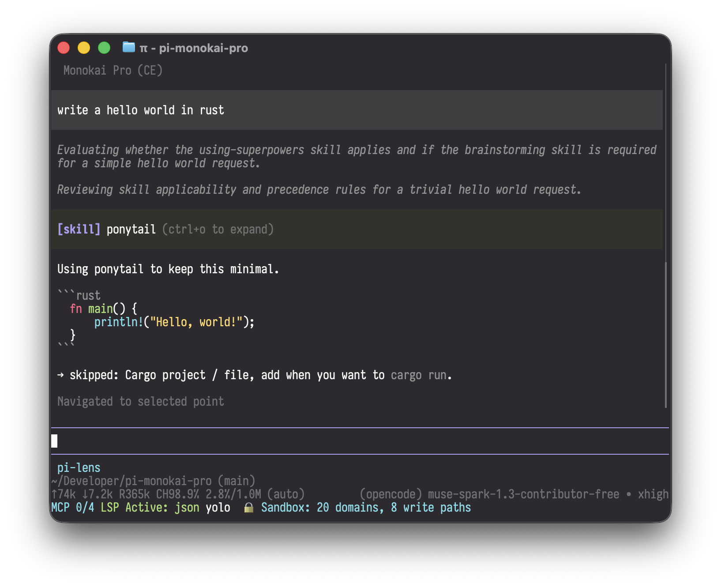This screenshot has height=588, width=721.
Task: Click the 'fn main() {' code line
Action: click(x=104, y=309)
